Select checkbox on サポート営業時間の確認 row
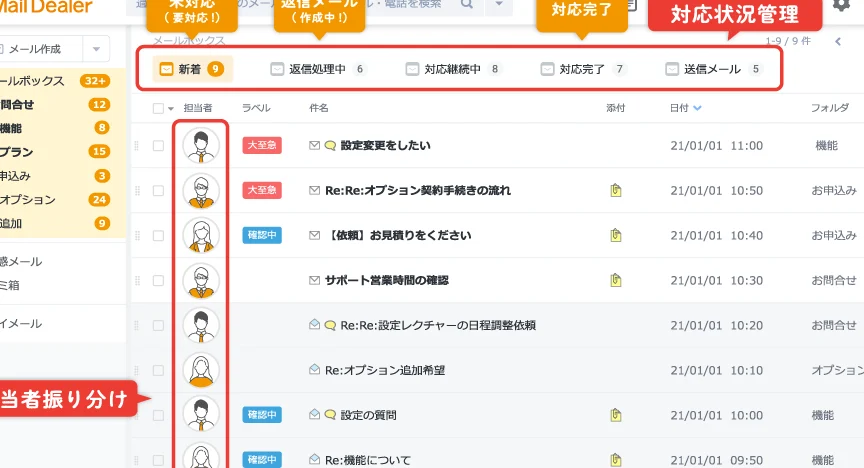864x468 pixels. pyautogui.click(x=158, y=281)
